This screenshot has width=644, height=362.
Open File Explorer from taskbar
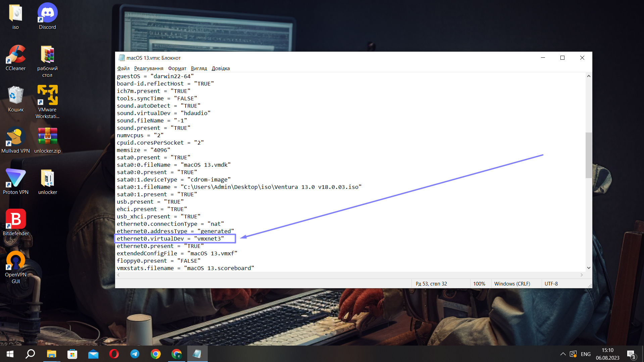[51, 354]
